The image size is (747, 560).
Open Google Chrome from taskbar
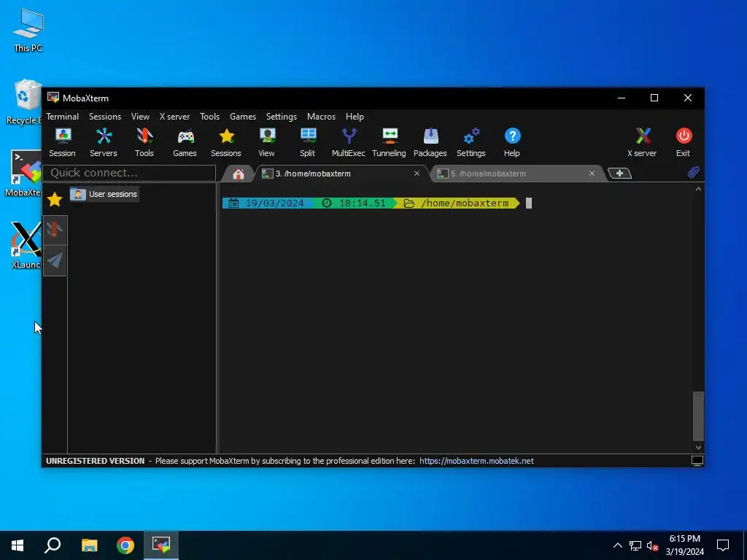click(125, 545)
